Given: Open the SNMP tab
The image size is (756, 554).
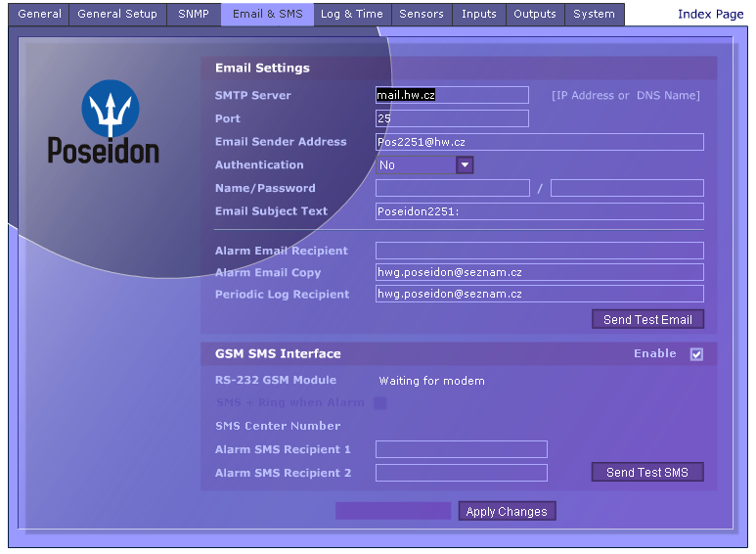Looking at the screenshot, I should (194, 14).
